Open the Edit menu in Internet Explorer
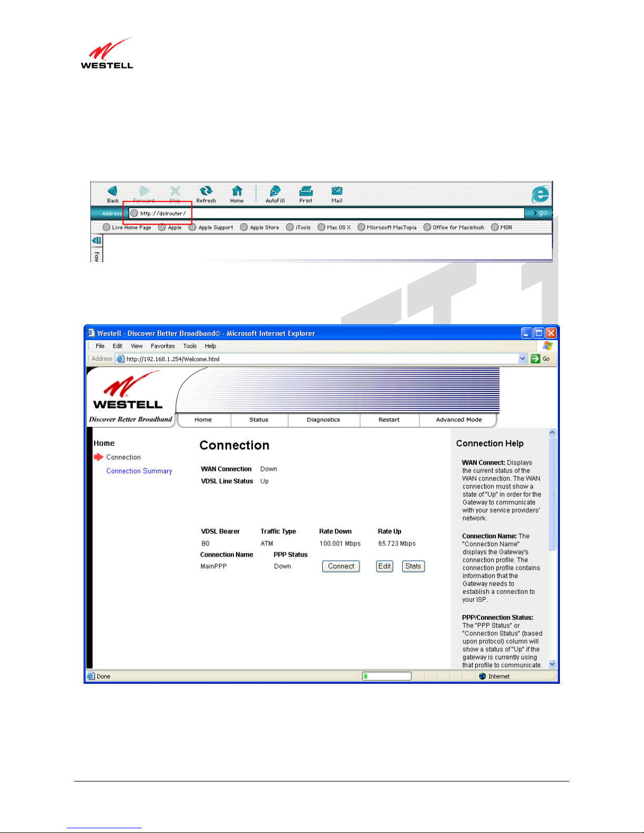The width and height of the screenshot is (644, 833). point(117,346)
